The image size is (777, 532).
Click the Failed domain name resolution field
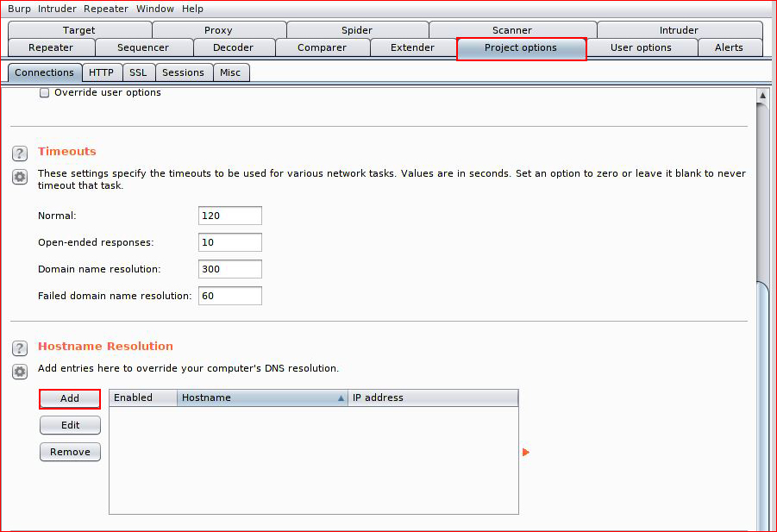coord(230,296)
